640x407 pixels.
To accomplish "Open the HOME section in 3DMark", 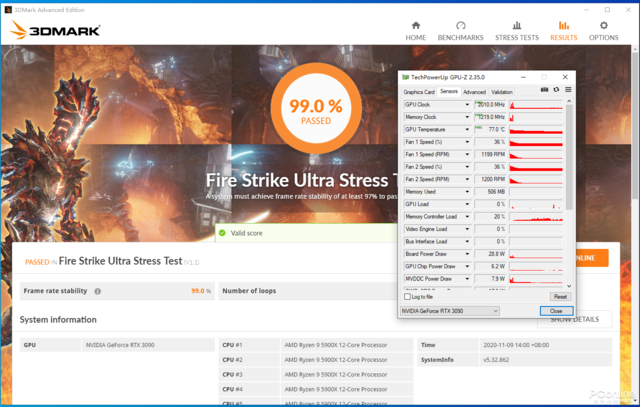I will coord(416,31).
